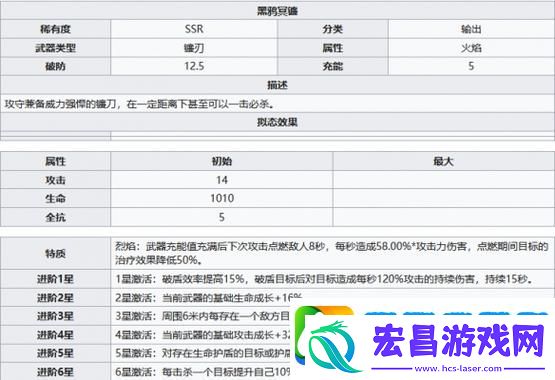Click the 5星激活 生命护盾 description

point(202,353)
